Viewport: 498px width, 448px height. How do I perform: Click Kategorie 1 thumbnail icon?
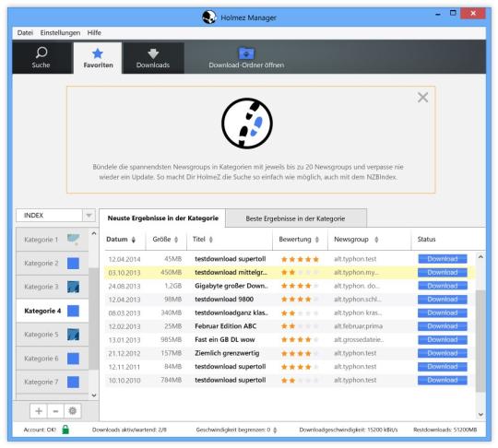pos(73,240)
